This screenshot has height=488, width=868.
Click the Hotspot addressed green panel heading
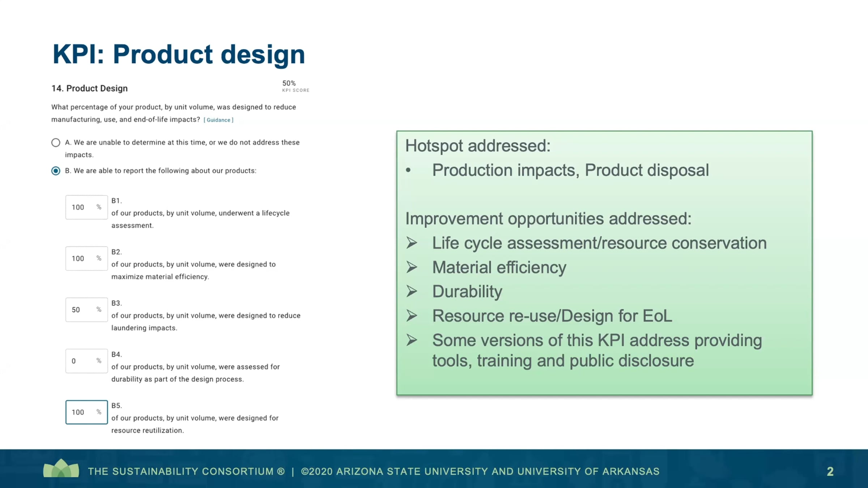point(477,146)
